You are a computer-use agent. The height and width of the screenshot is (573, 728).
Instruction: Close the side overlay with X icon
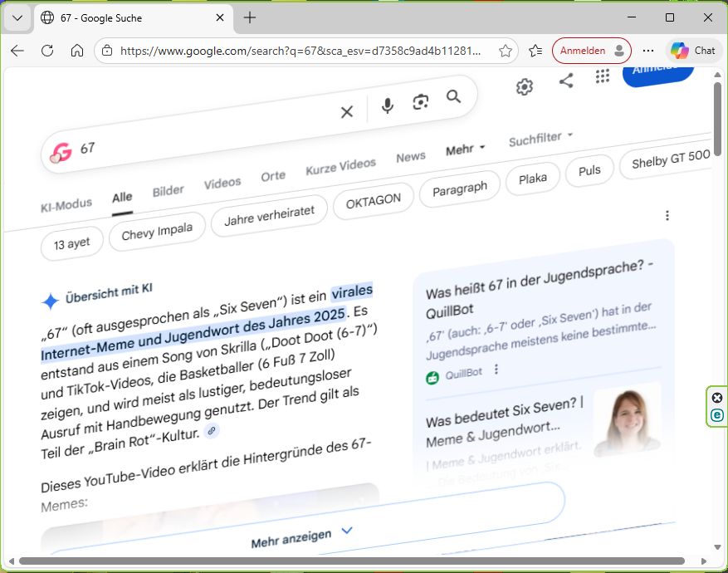point(717,398)
